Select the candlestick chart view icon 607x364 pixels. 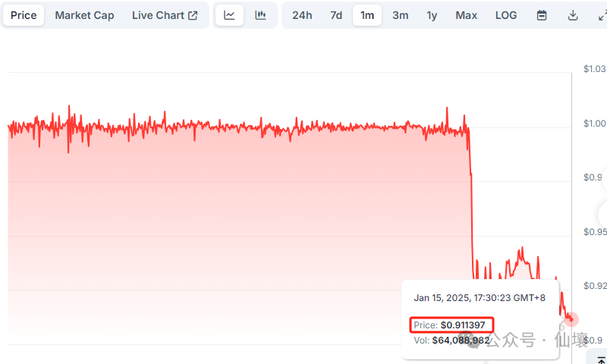click(x=260, y=15)
